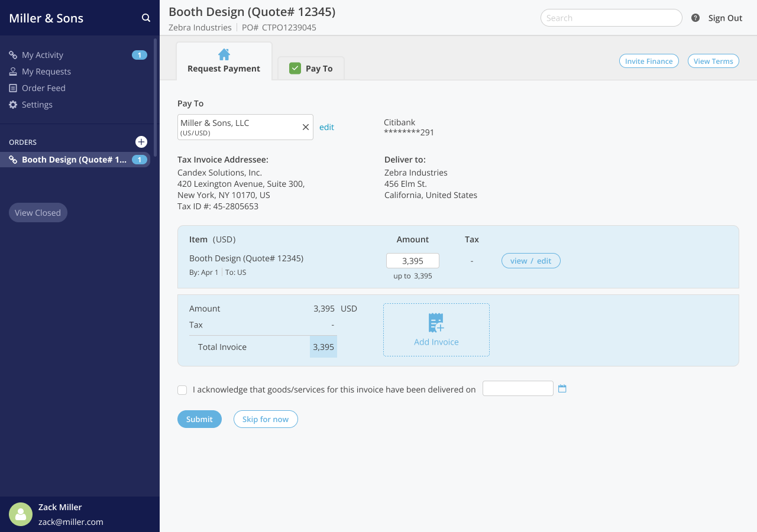
Task: Click Booth Design order badge showing 1
Action: coord(140,160)
